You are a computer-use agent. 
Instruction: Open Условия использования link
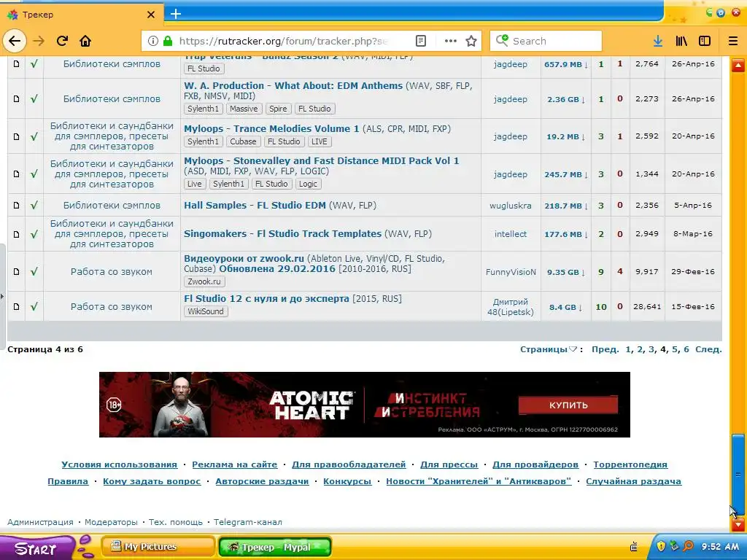tap(119, 464)
